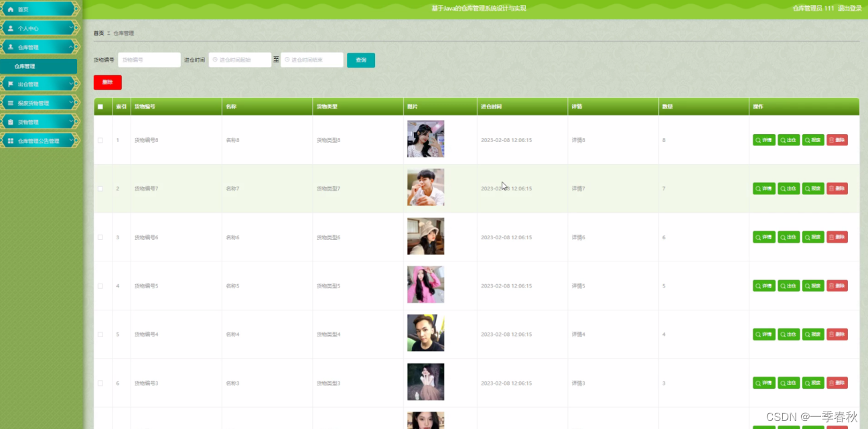Expand the 出仓管理 menu chevron
Image resolution: width=868 pixels, height=429 pixels.
click(72, 84)
